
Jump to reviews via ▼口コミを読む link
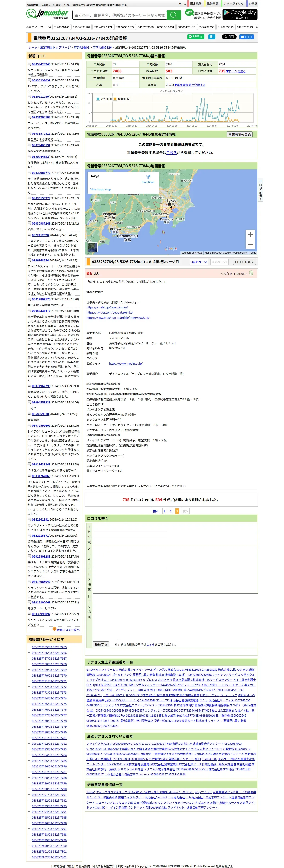pos(236,71)
